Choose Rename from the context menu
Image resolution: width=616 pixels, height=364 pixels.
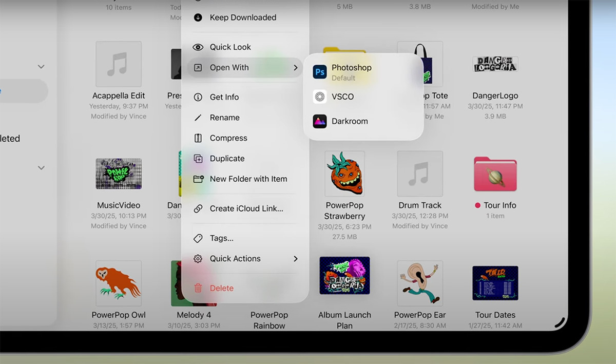pyautogui.click(x=224, y=117)
